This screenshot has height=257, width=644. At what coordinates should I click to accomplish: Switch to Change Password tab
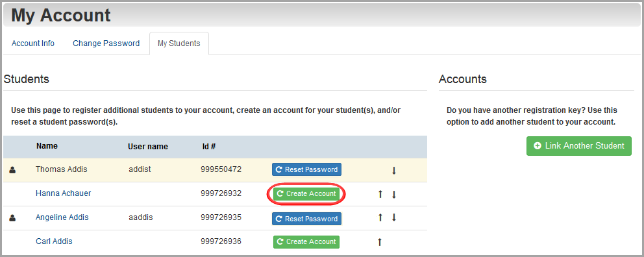click(x=106, y=43)
